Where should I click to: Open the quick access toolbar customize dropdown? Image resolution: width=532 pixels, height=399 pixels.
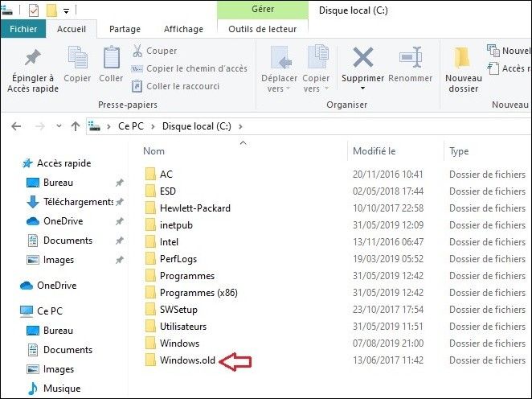[67, 11]
